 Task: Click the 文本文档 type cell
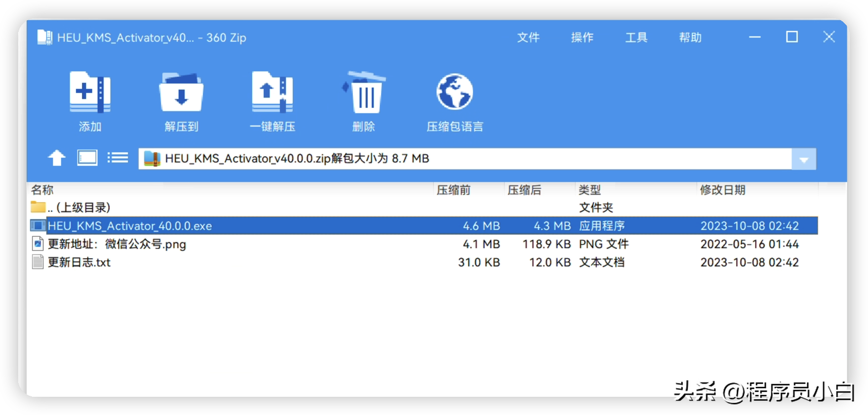click(602, 262)
